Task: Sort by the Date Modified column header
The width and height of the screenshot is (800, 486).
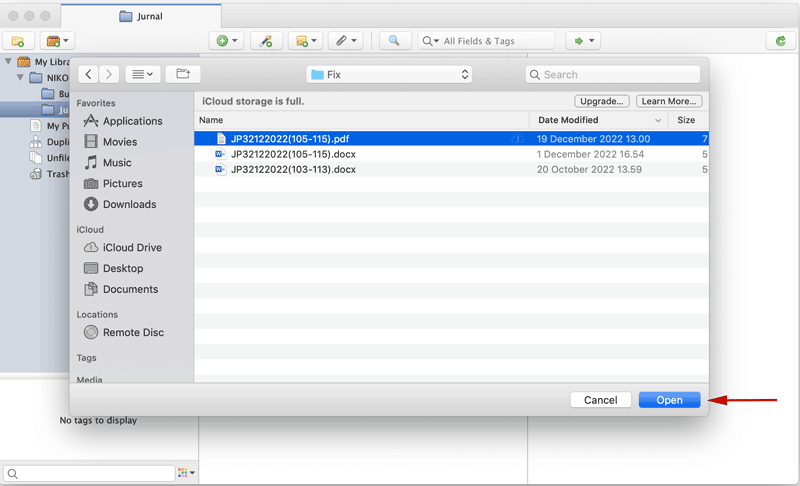Action: tap(600, 120)
